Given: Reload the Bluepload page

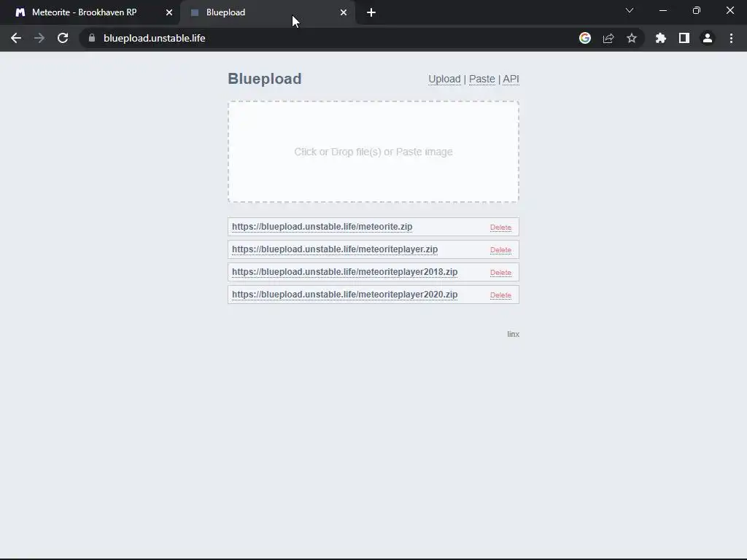Looking at the screenshot, I should point(63,38).
